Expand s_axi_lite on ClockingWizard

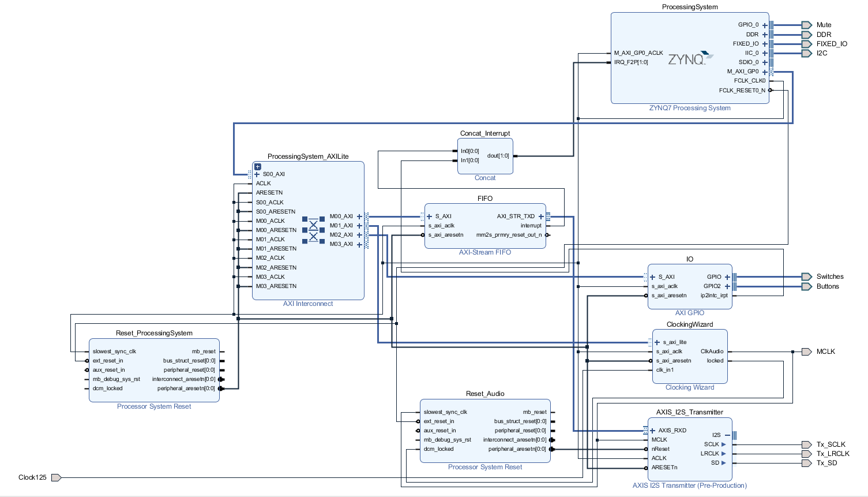coord(657,342)
